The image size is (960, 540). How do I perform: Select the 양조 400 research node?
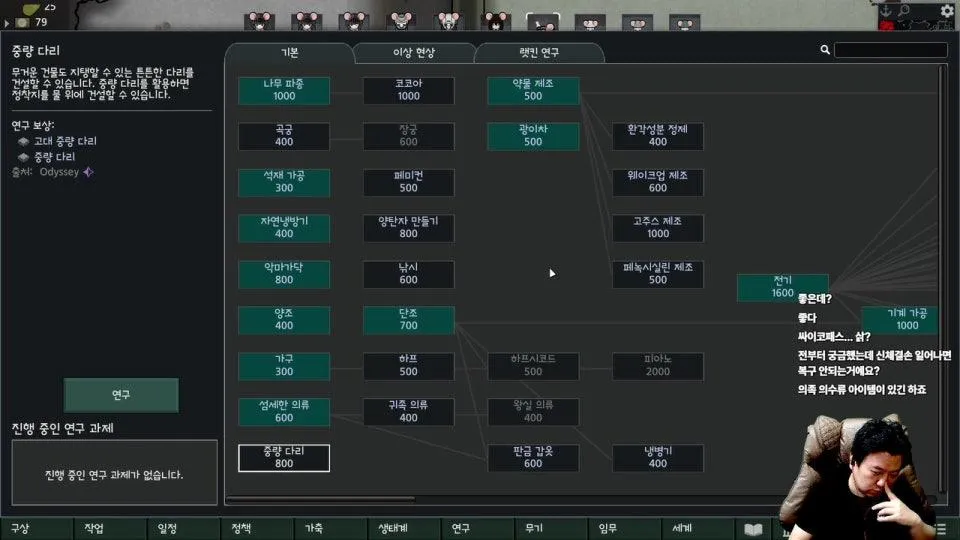coord(284,320)
